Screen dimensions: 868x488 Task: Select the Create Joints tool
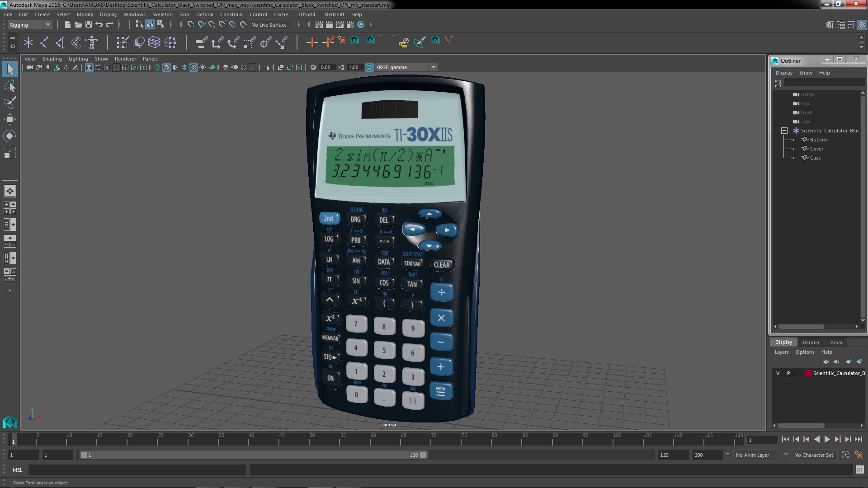point(44,43)
